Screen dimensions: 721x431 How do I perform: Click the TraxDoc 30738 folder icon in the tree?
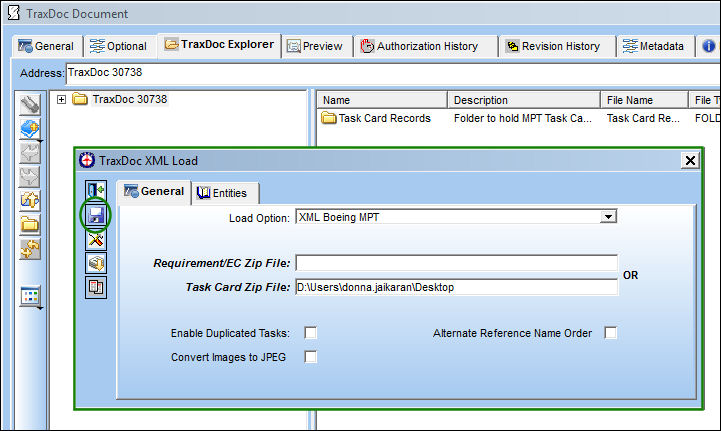click(x=80, y=99)
